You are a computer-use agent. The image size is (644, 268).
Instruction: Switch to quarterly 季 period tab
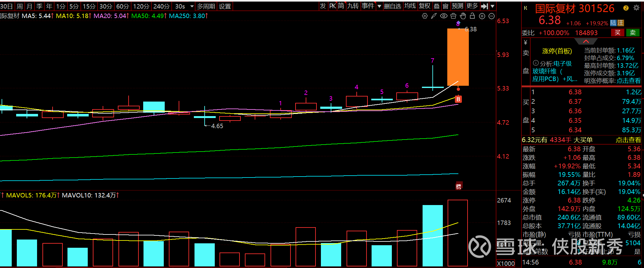click(39, 6)
